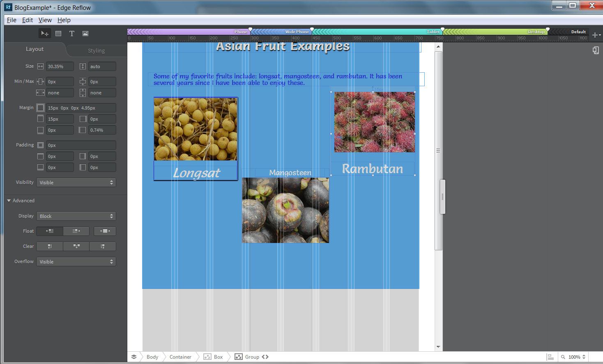603x364 pixels.
Task: Click the left margin icon
Action: point(83,130)
